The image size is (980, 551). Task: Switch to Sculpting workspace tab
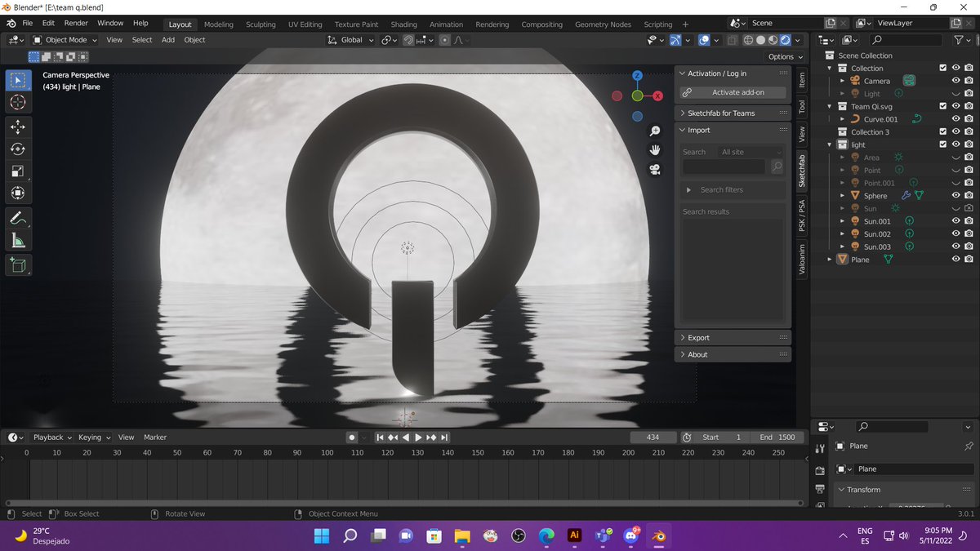pos(261,24)
